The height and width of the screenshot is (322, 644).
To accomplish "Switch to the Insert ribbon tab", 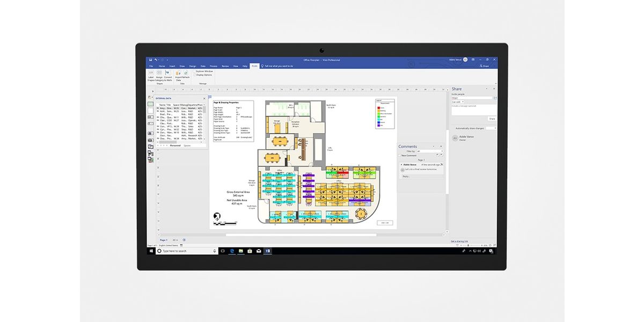I will pyautogui.click(x=172, y=66).
